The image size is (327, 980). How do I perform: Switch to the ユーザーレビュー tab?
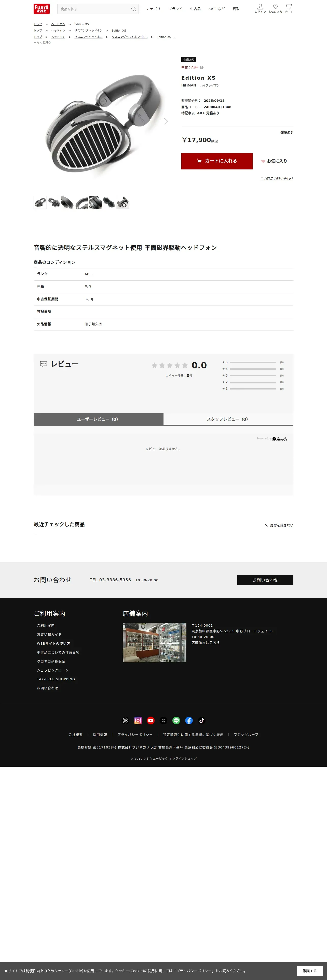(x=98, y=419)
